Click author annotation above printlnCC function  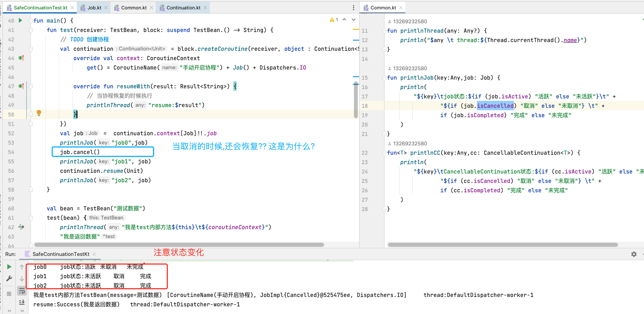click(407, 144)
